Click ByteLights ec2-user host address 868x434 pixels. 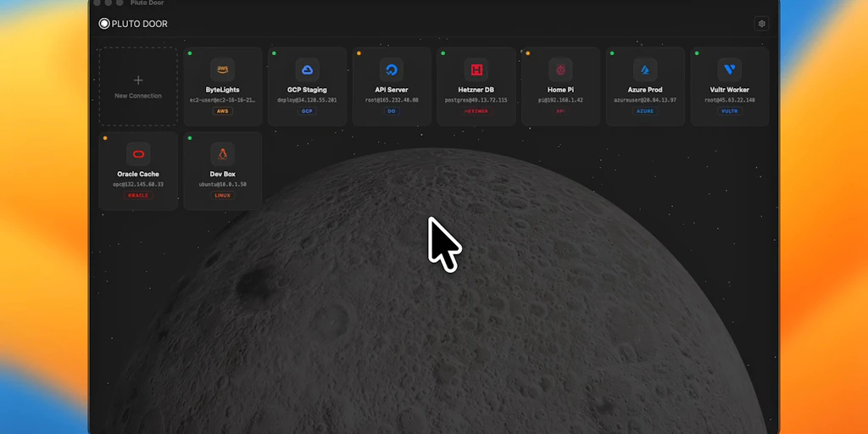coord(223,100)
